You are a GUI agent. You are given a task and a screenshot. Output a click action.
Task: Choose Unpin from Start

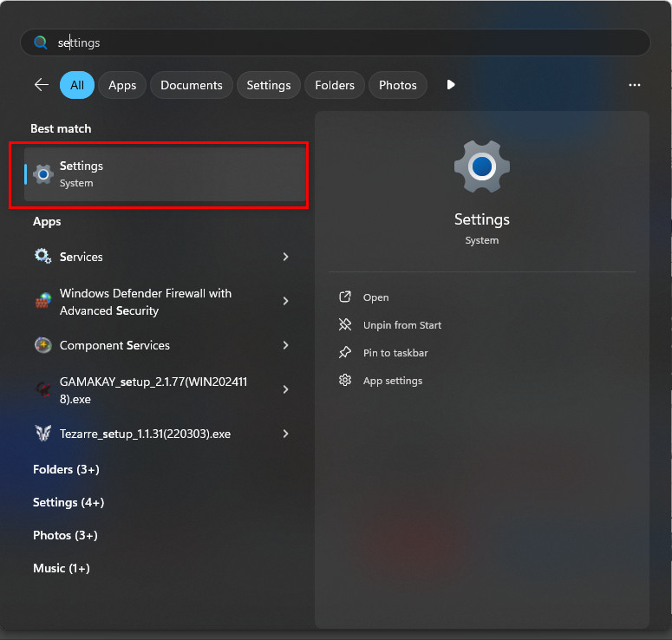click(x=402, y=325)
